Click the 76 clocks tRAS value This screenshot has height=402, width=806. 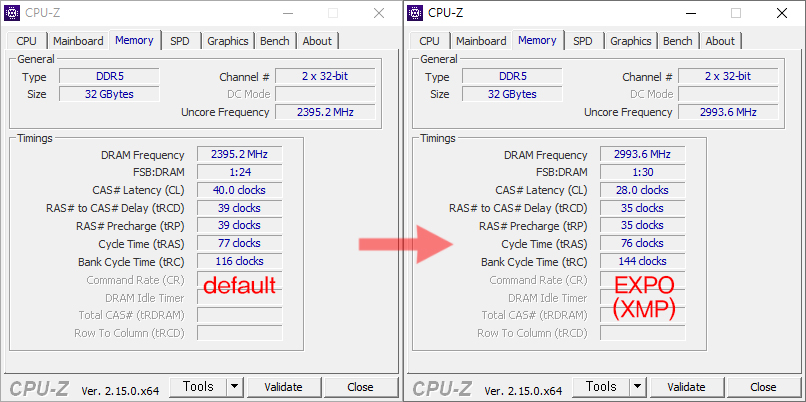pos(643,244)
